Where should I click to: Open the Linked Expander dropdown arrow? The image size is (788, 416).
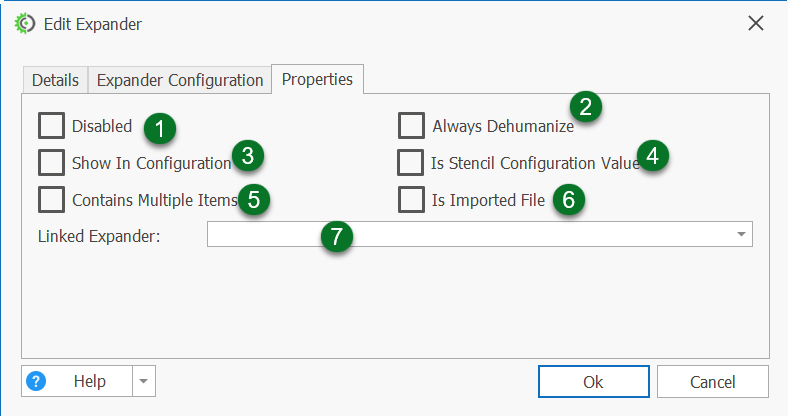[741, 234]
